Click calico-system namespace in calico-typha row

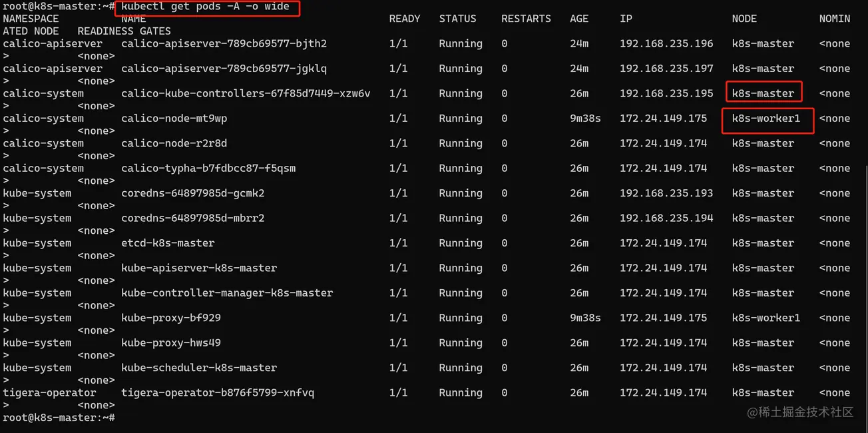click(x=43, y=169)
